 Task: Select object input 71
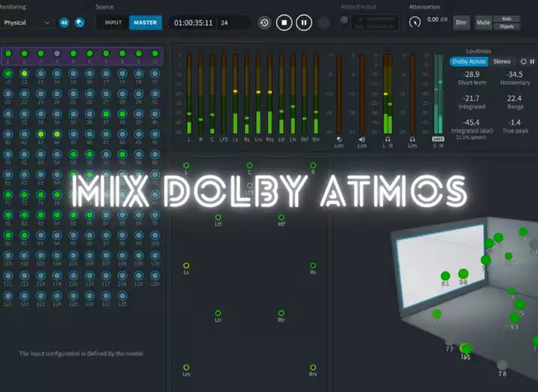[8, 195]
